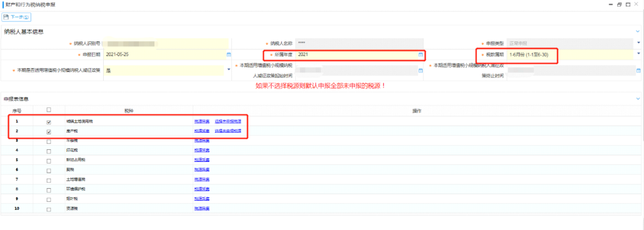The height and width of the screenshot is (230, 644).
Task: Open the 减征政策 是 dropdown arrow
Action: tap(229, 69)
